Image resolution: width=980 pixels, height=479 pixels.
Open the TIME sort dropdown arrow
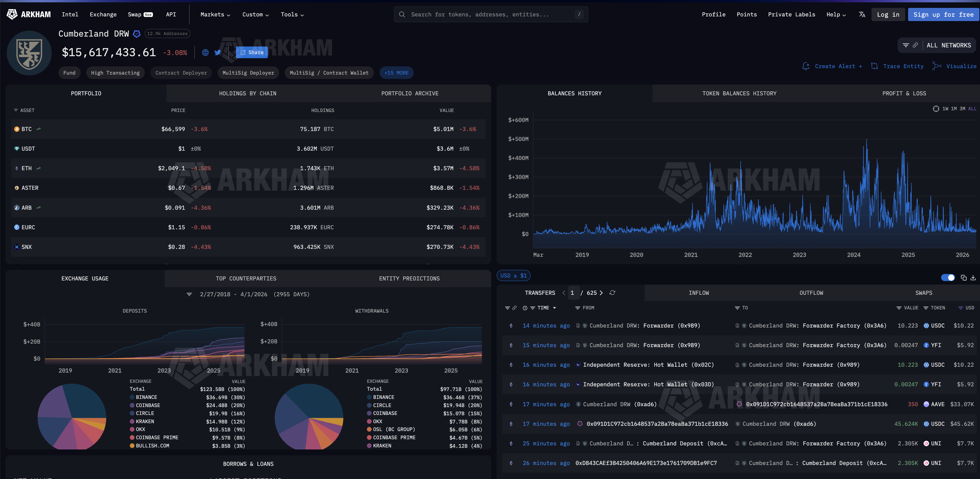tap(554, 308)
